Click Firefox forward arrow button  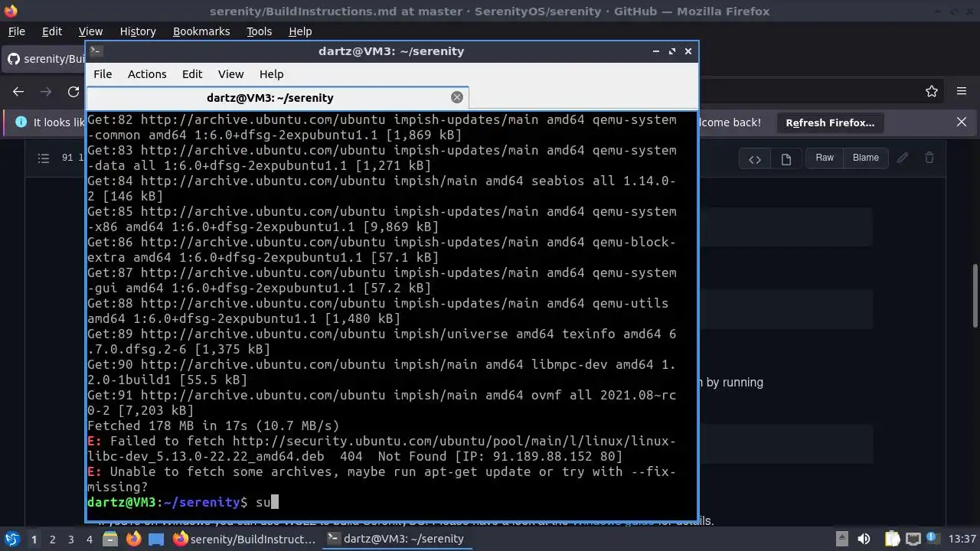click(46, 91)
